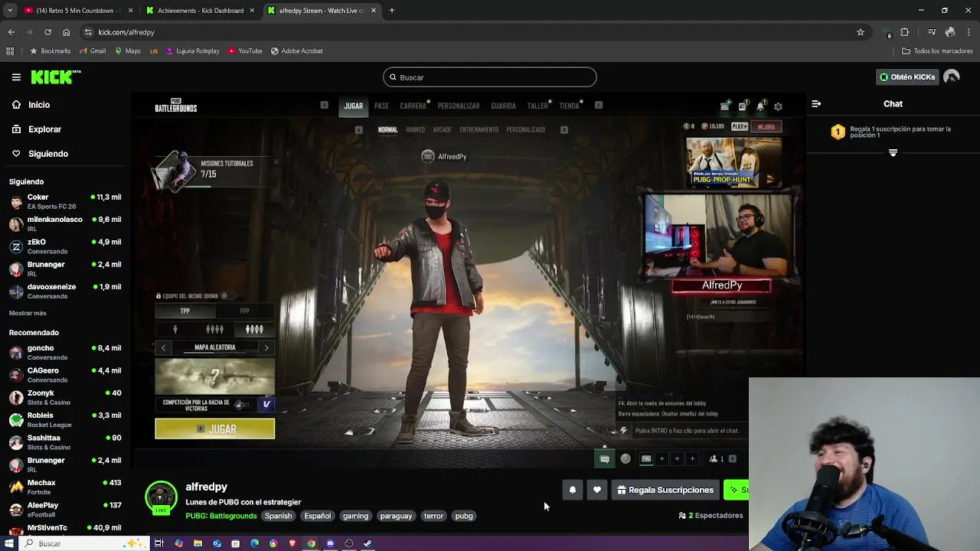The image size is (980, 551).
Task: Open Task View in taskbar
Action: click(159, 543)
